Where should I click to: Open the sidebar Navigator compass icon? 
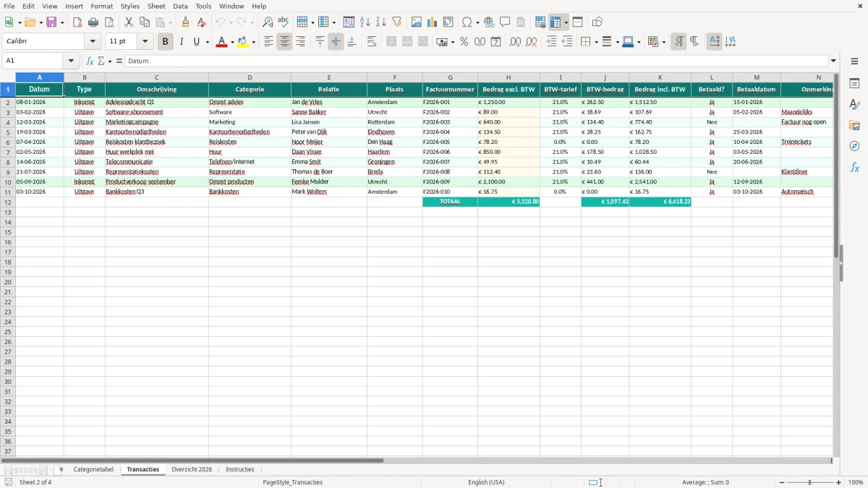pyautogui.click(x=854, y=146)
